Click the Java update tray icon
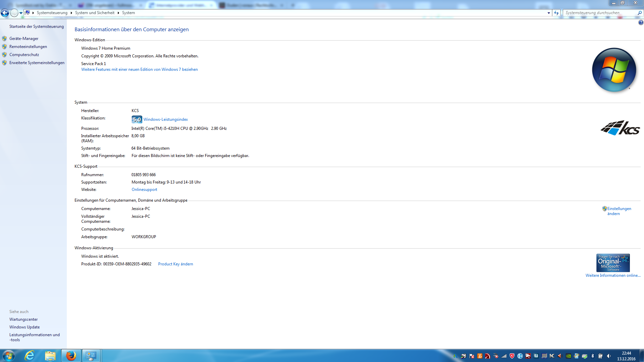 (480, 356)
